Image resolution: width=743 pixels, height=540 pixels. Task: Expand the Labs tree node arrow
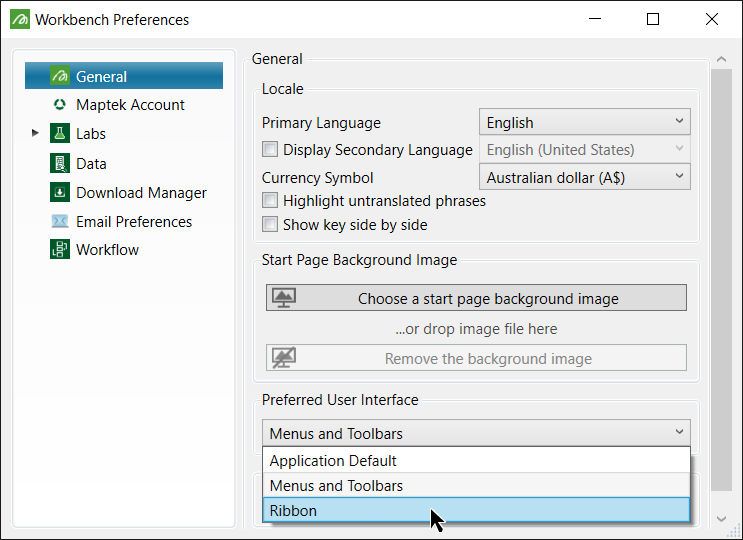(36, 133)
